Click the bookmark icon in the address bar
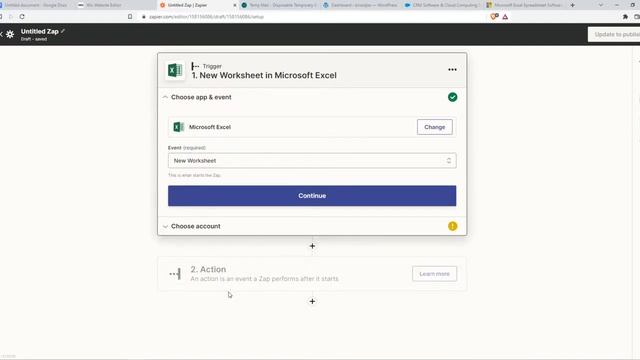This screenshot has height=360, width=640. [130, 17]
